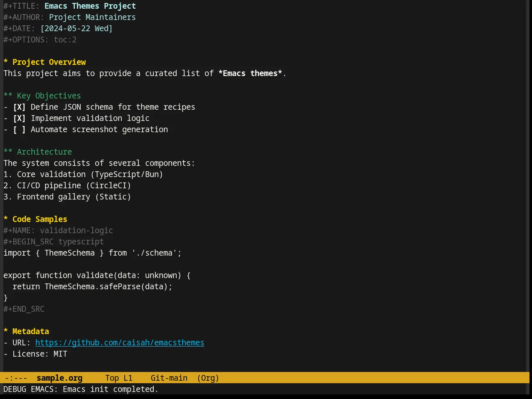Click list item Frontend gallery (Static)

(67, 197)
